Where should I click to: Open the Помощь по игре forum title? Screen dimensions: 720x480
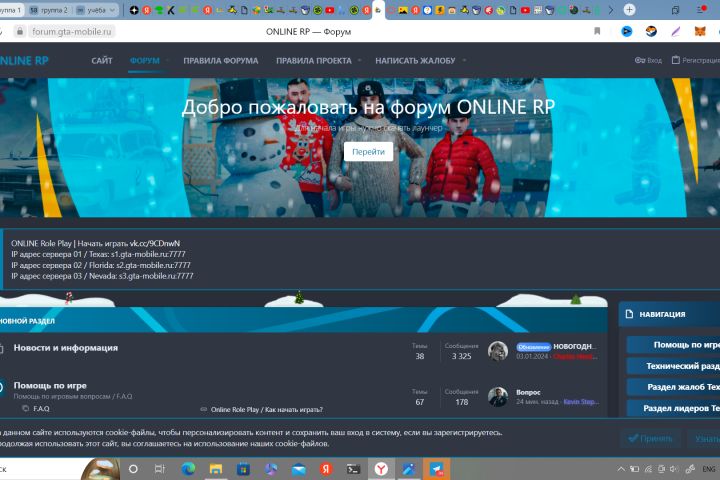coord(50,385)
